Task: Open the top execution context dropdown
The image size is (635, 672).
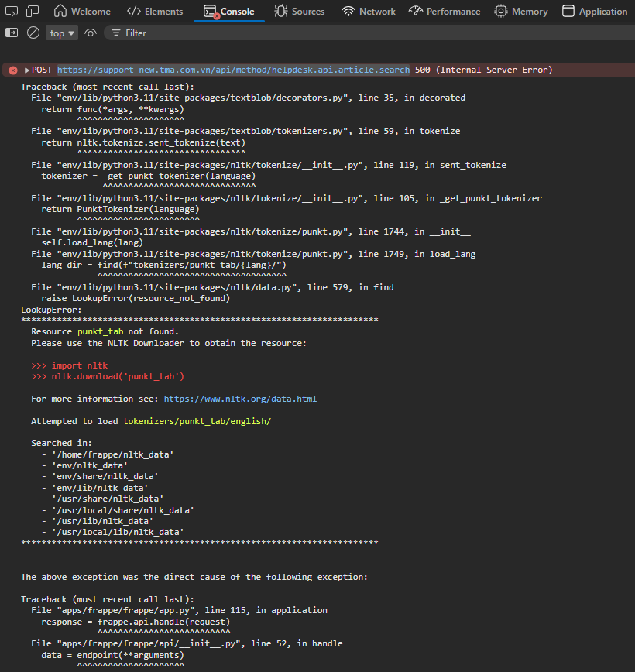Action: pos(61,33)
